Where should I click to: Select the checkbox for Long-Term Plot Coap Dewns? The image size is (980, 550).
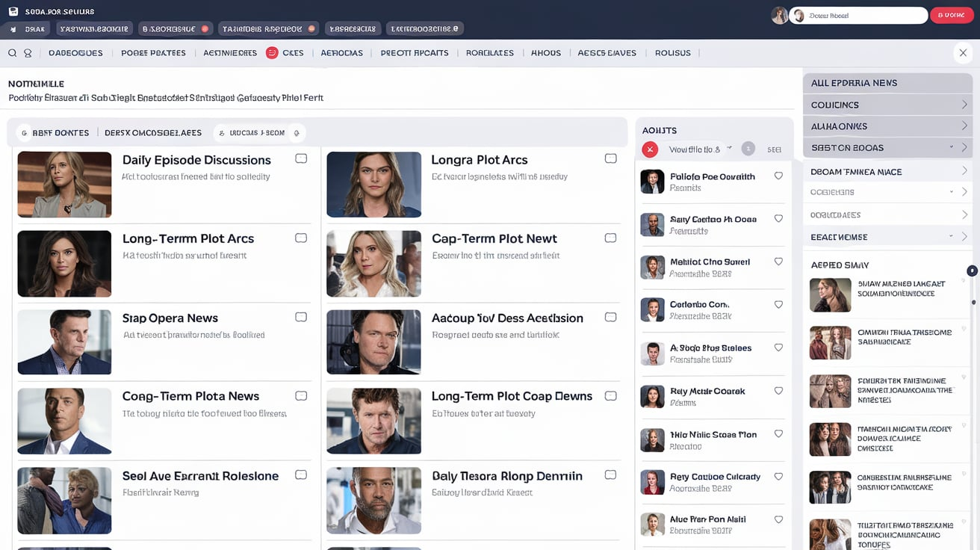click(610, 395)
